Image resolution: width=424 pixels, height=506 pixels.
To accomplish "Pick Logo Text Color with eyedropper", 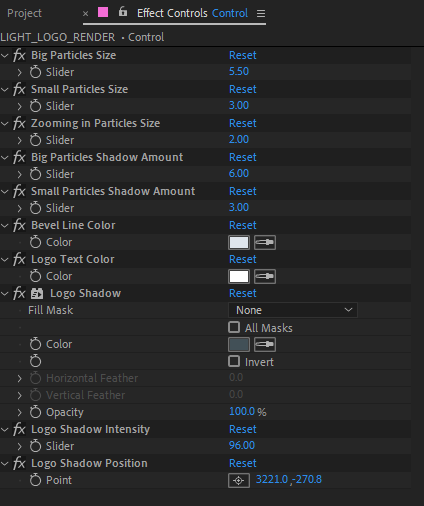I will click(265, 276).
